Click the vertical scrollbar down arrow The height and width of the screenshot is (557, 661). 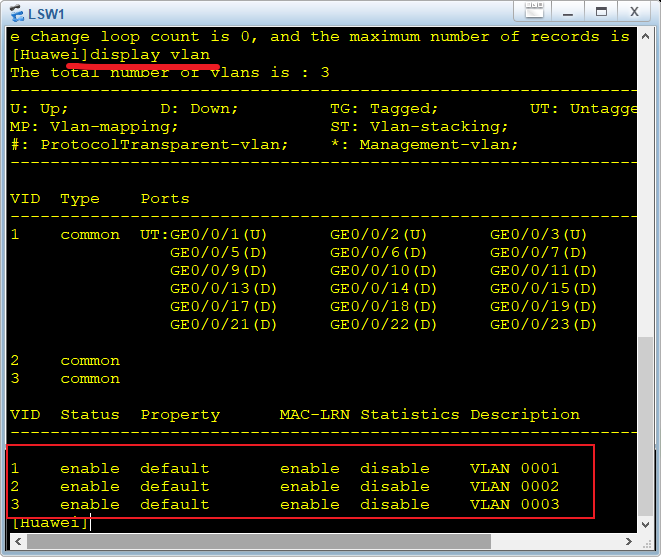coord(645,525)
